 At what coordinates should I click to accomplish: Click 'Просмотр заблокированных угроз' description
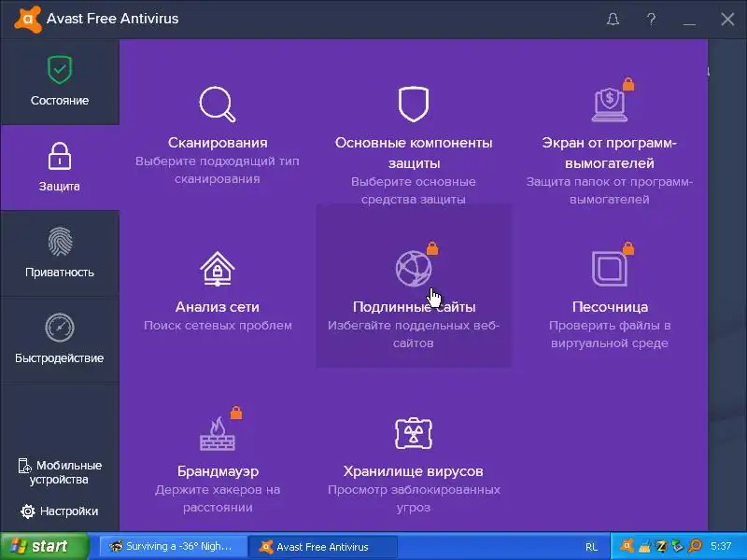[414, 498]
